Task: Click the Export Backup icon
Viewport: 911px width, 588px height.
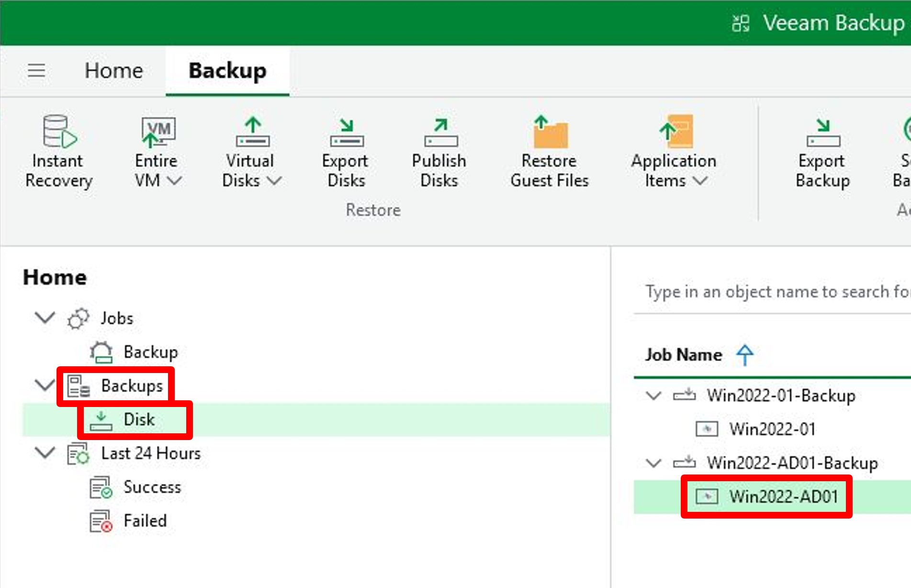Action: (x=823, y=132)
